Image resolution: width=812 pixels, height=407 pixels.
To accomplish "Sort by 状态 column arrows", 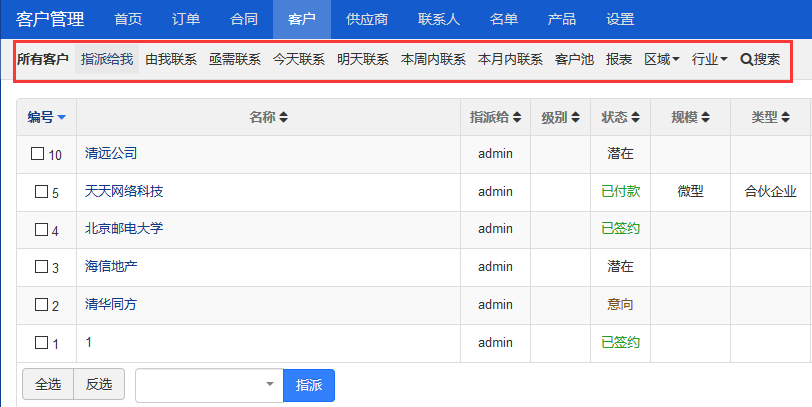I will point(635,118).
